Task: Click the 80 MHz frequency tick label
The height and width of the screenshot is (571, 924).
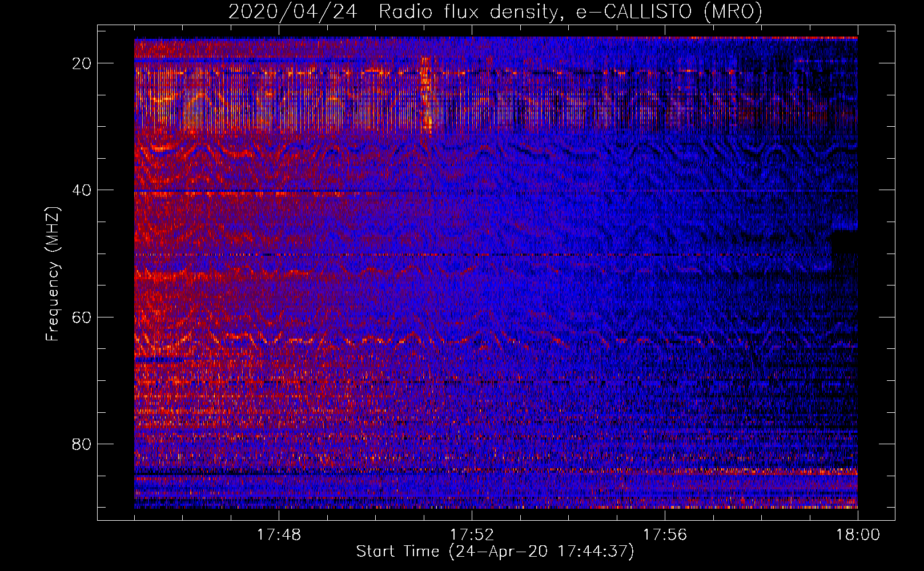Action: 82,444
